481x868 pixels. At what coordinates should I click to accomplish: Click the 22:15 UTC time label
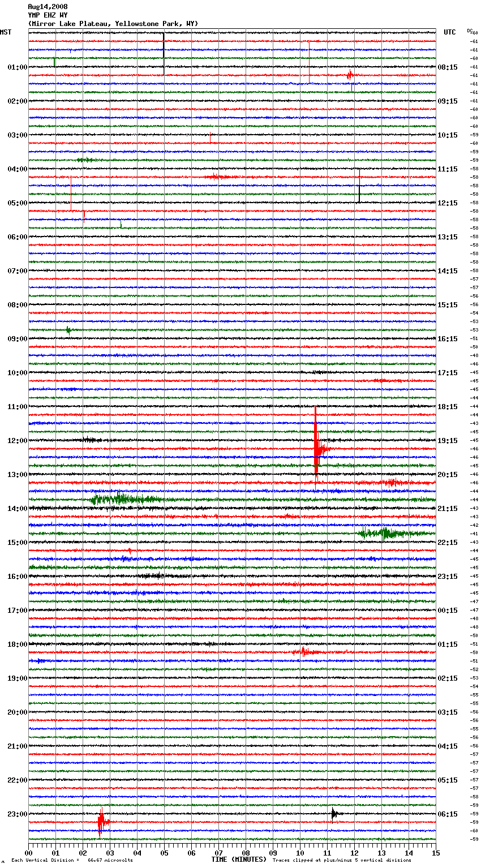coord(448,542)
